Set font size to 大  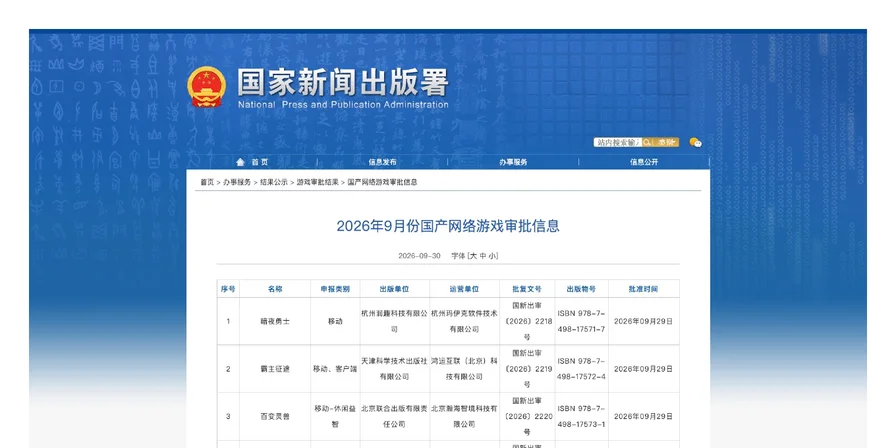click(473, 256)
